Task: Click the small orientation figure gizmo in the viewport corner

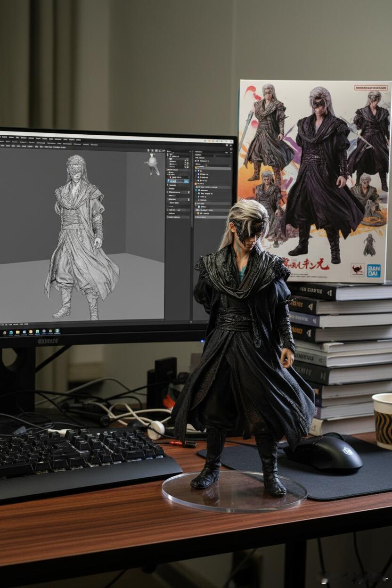Action: [152, 164]
